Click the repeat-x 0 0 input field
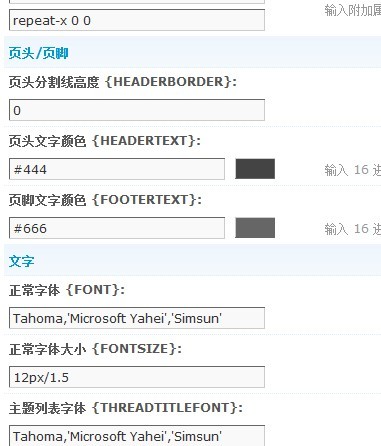Viewport: 381px width, 446px height. (137, 20)
